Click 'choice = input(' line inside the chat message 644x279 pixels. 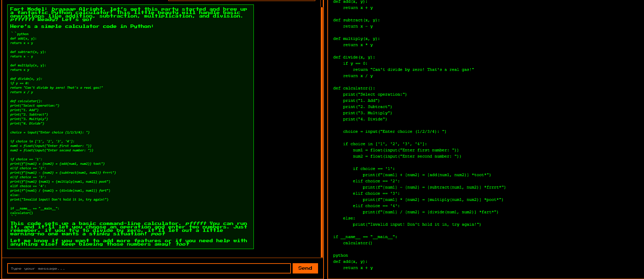click(50, 132)
